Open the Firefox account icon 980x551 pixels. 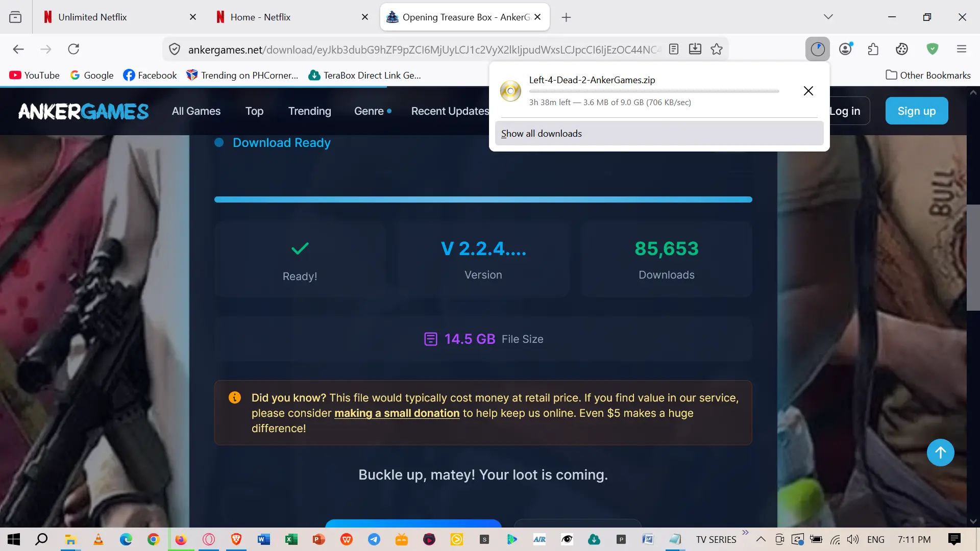point(846,49)
